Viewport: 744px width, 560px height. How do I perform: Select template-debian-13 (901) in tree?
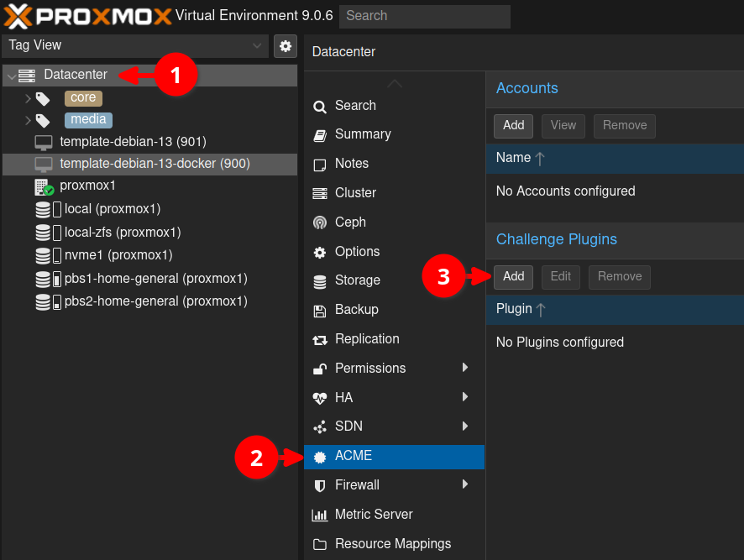point(150,143)
